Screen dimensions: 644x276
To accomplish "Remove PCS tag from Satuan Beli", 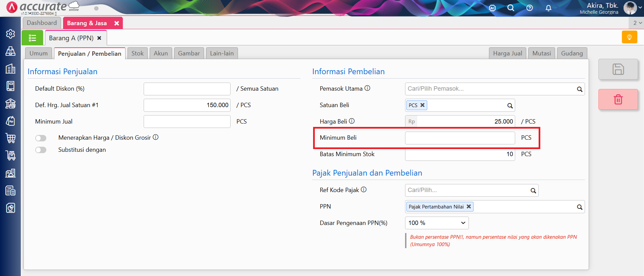I will pos(423,105).
